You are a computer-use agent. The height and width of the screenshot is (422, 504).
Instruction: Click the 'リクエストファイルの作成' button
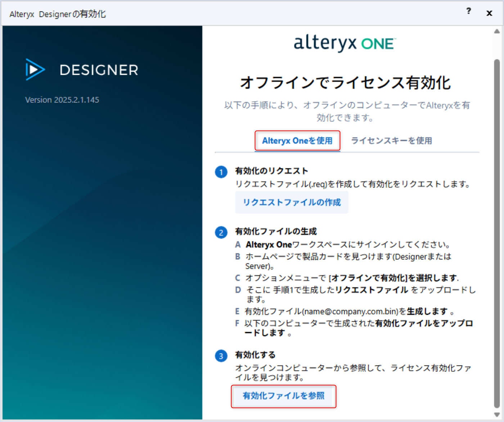pos(292,202)
